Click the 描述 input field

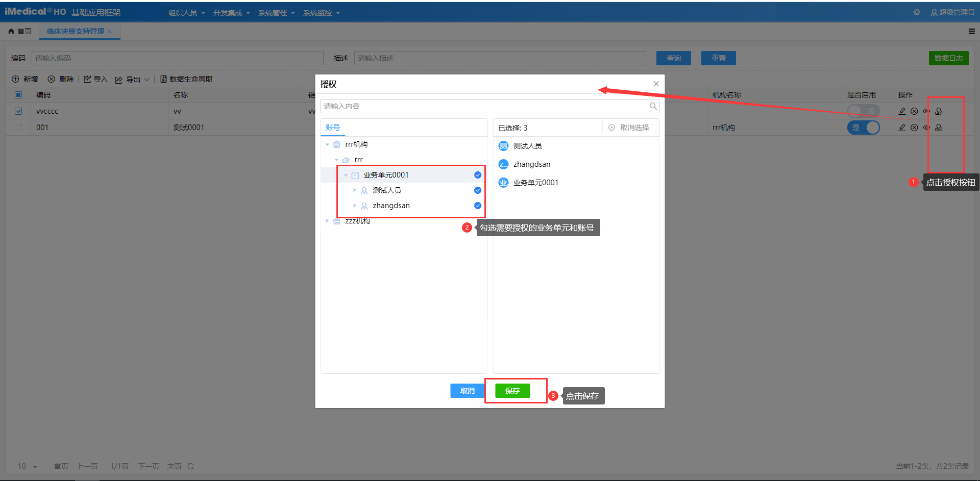500,58
